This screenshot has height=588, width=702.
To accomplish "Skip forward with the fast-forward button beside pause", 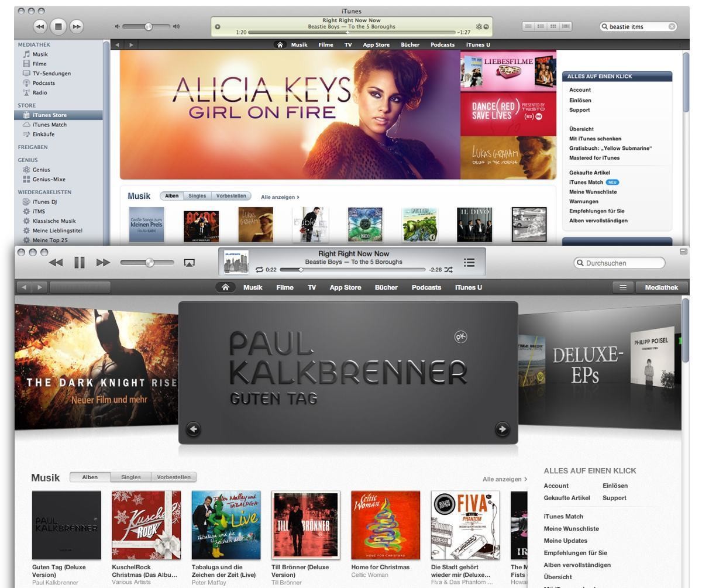I will [103, 263].
